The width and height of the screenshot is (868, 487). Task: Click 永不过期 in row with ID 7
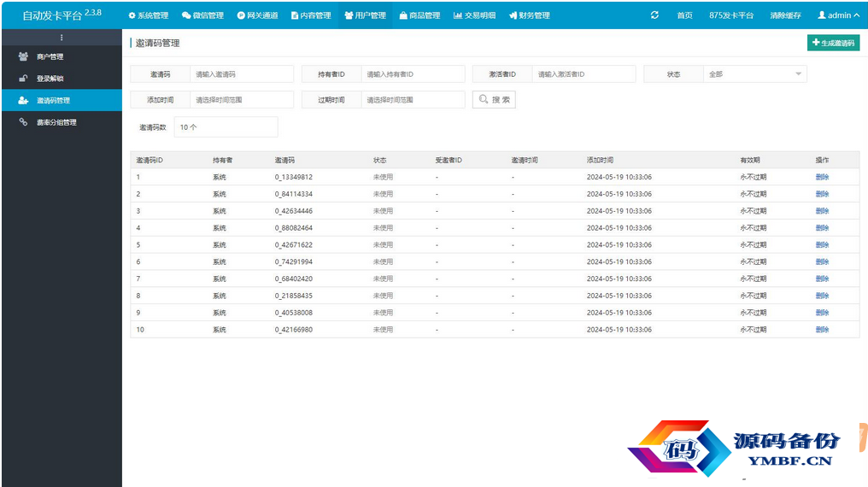tap(754, 279)
